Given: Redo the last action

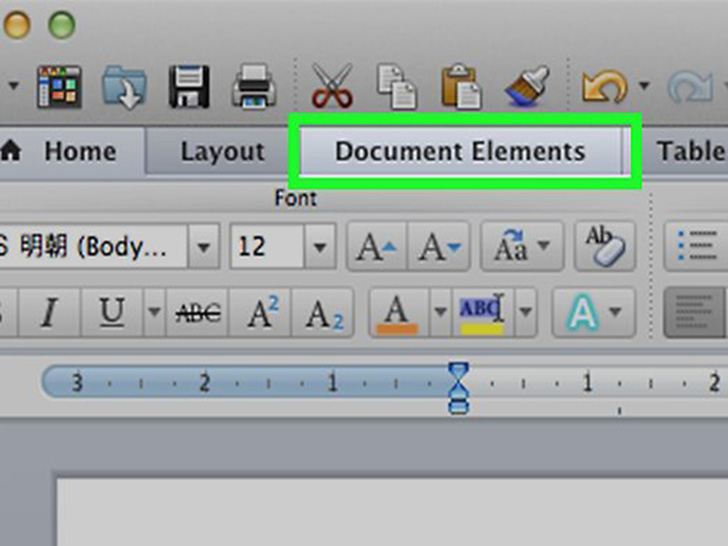Looking at the screenshot, I should tap(690, 86).
